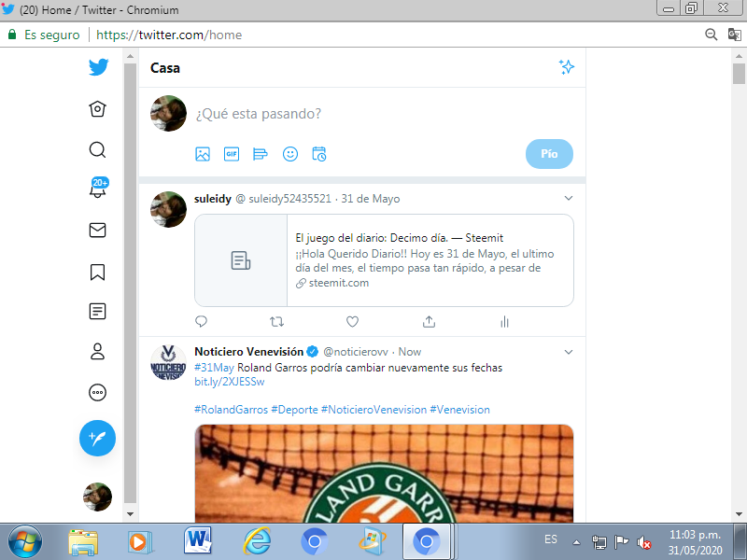Open the Explore search icon in sidebar

tap(98, 149)
